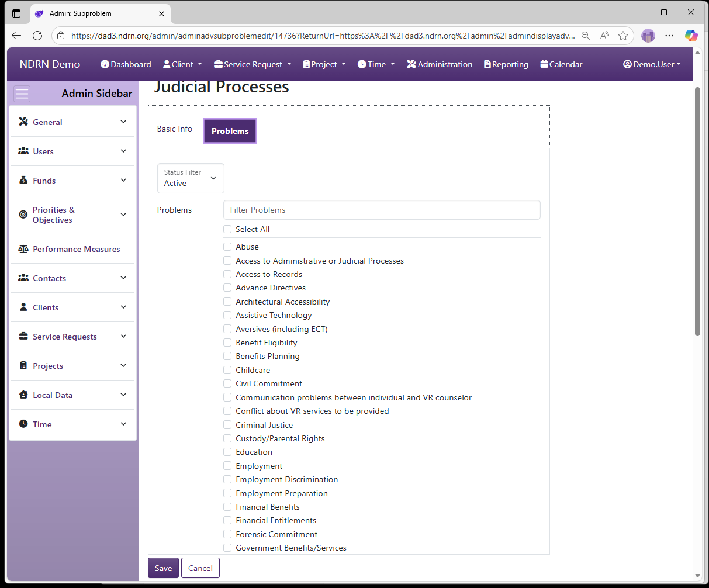Click the Administration tools icon in navbar
Screen dimensions: 709x588
click(411, 64)
